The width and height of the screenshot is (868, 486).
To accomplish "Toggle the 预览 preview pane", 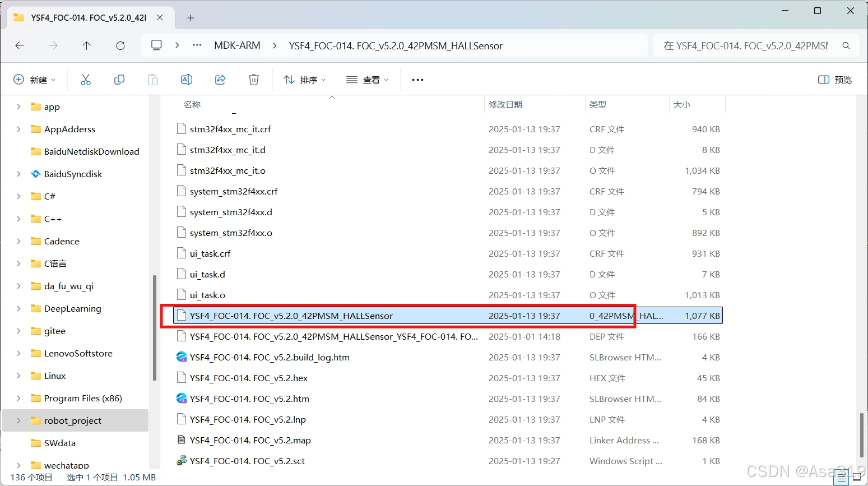I will [834, 79].
